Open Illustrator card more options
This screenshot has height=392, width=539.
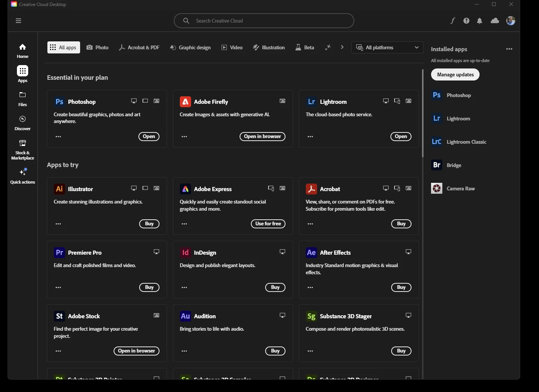pyautogui.click(x=58, y=224)
